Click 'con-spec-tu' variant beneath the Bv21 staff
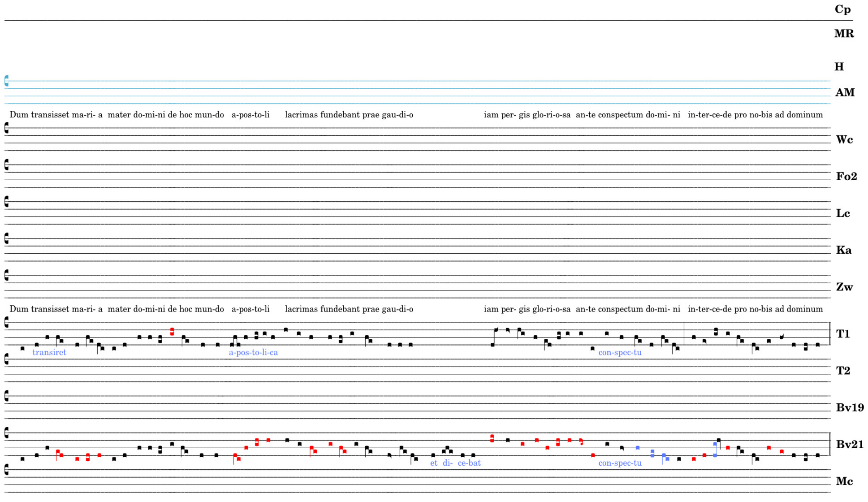 coord(620,463)
